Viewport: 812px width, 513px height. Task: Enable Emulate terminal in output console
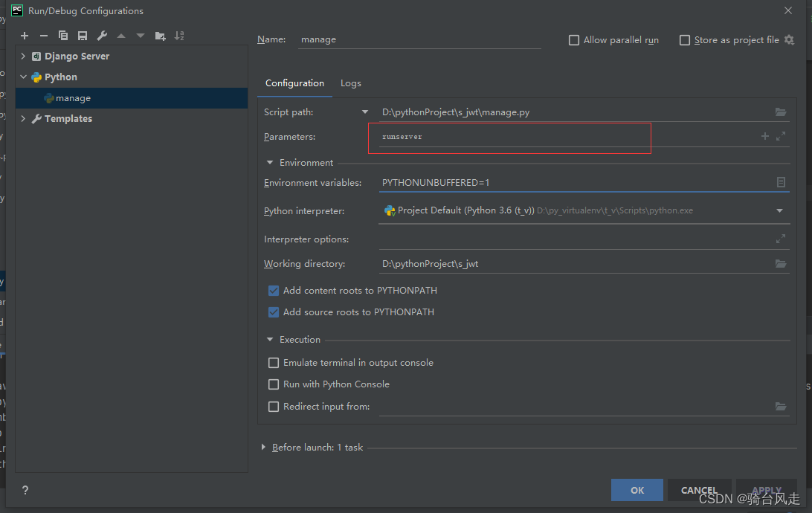[274, 362]
